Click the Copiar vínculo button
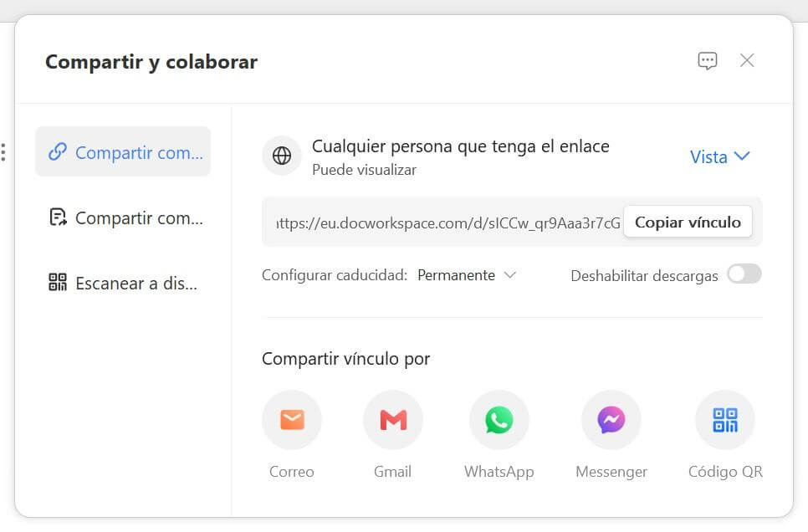This screenshot has width=808, height=532. click(x=688, y=222)
